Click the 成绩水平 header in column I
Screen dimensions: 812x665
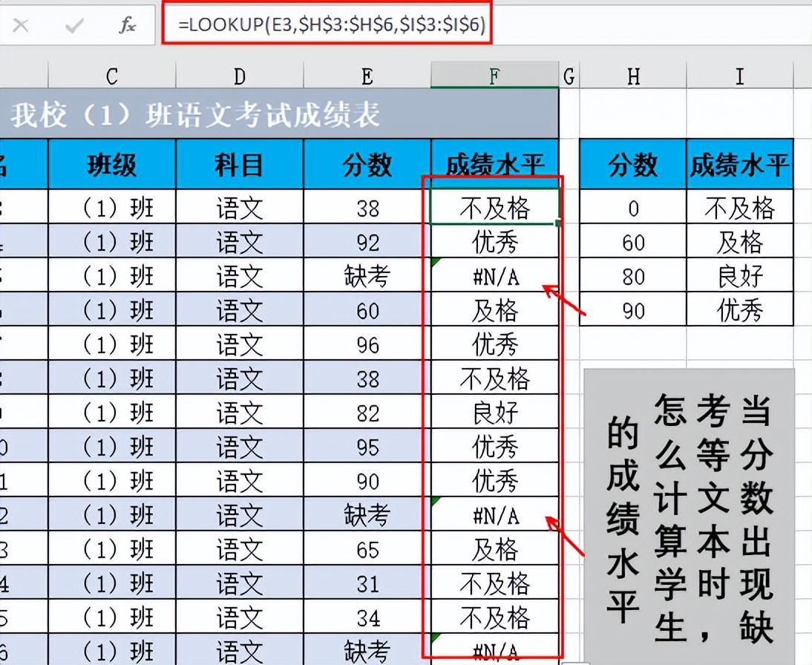coord(739,164)
